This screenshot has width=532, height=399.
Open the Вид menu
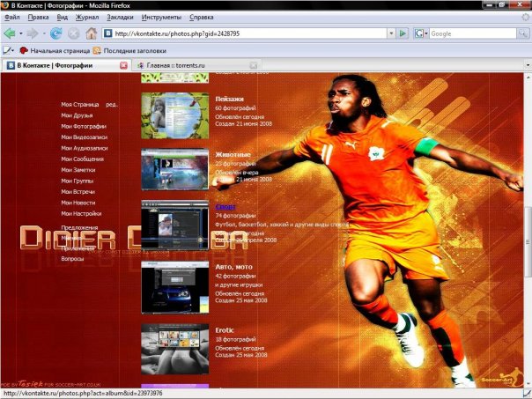(x=62, y=17)
